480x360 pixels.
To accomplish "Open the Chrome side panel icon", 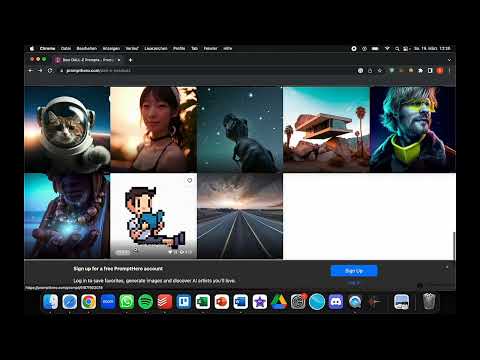I will click(430, 71).
